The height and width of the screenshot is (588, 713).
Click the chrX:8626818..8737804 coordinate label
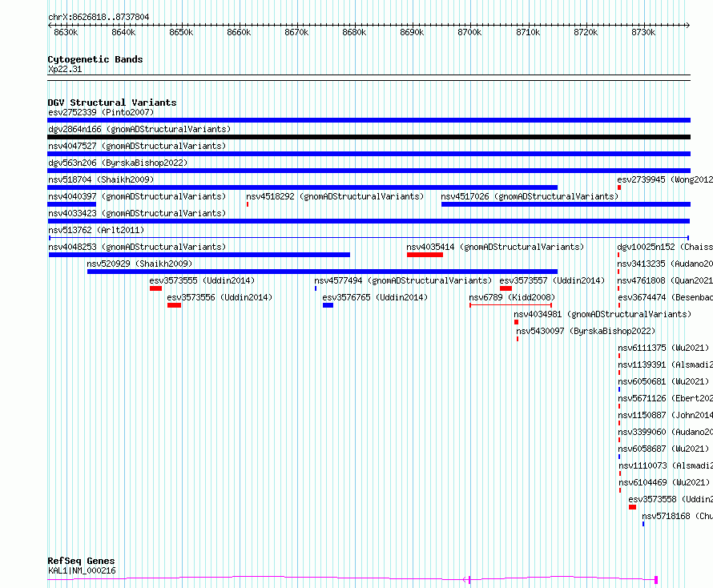click(x=99, y=17)
